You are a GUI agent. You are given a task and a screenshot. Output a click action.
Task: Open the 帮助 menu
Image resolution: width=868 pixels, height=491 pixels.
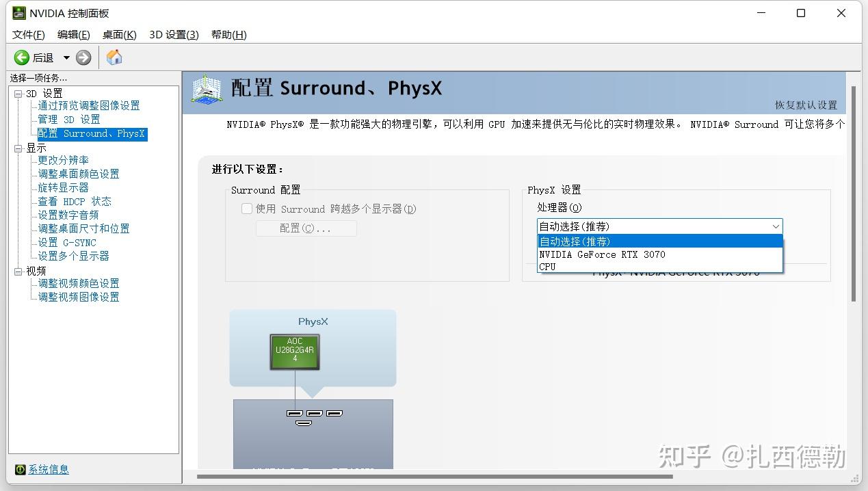[228, 34]
